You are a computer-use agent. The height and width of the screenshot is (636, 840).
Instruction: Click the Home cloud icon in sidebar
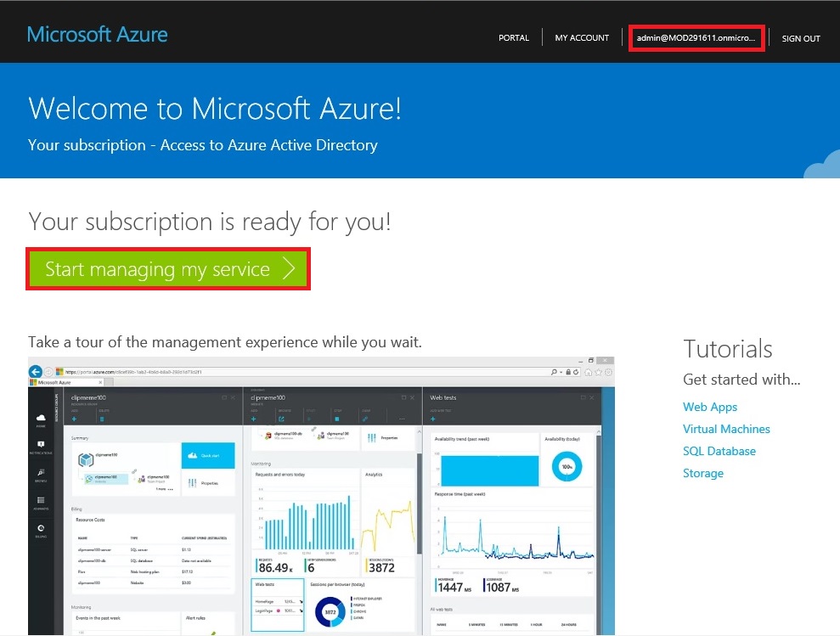40,419
